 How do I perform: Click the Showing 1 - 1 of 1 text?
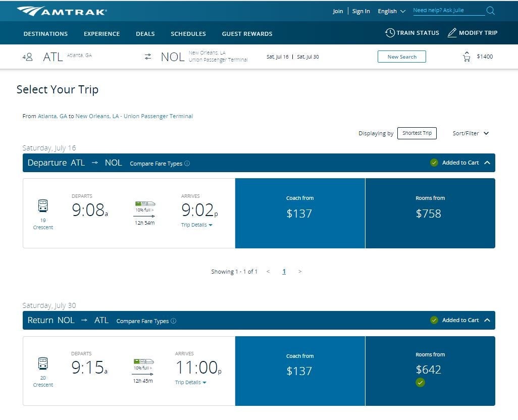coord(234,272)
